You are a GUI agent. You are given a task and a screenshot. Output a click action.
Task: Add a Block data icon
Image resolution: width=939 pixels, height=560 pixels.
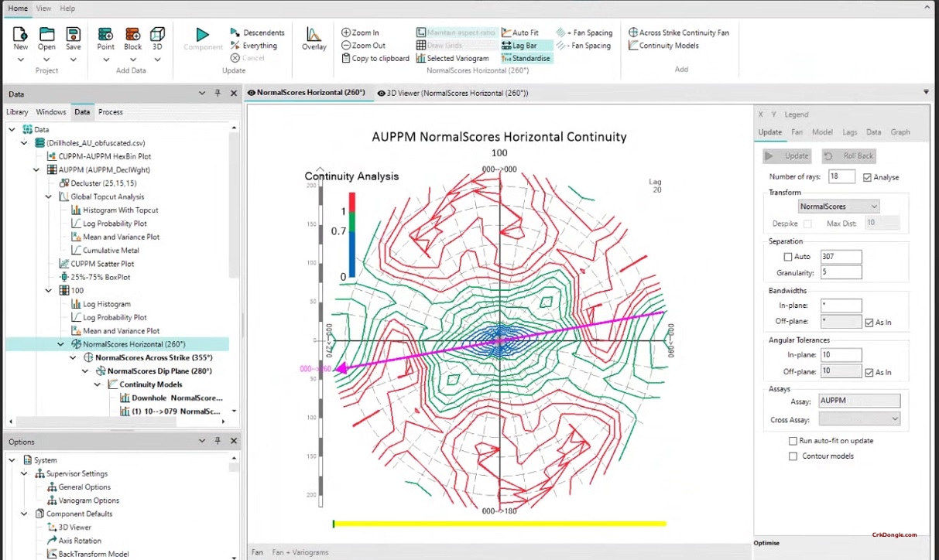coord(132,35)
